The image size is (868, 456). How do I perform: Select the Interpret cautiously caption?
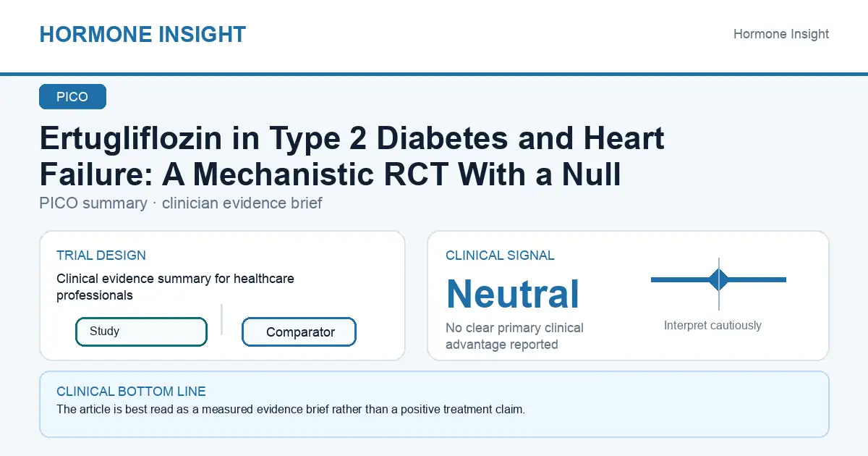712,326
